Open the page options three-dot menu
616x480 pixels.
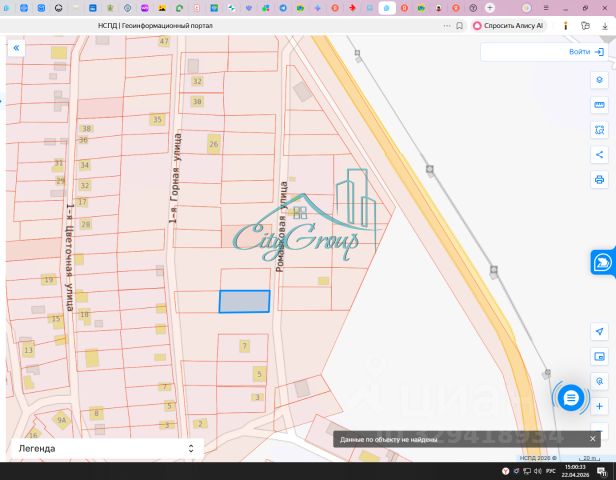click(447, 26)
